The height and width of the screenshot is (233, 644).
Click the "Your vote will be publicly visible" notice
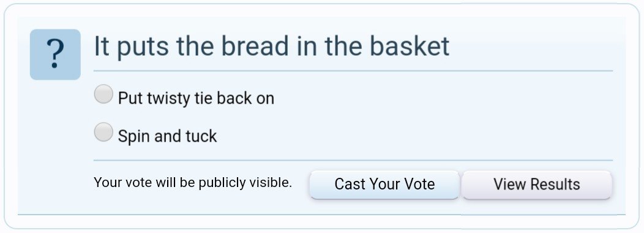[x=193, y=183]
